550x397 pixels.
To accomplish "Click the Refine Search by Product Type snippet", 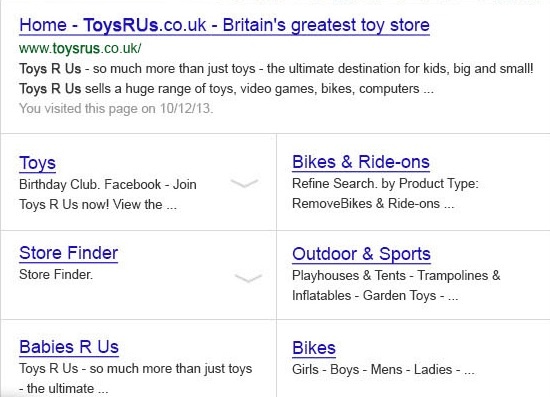I will tap(385, 183).
